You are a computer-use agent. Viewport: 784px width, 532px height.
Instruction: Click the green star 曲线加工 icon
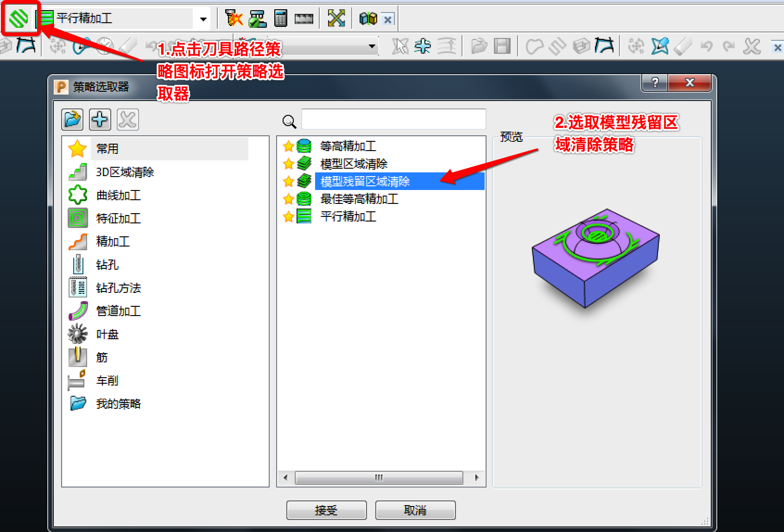(x=78, y=195)
